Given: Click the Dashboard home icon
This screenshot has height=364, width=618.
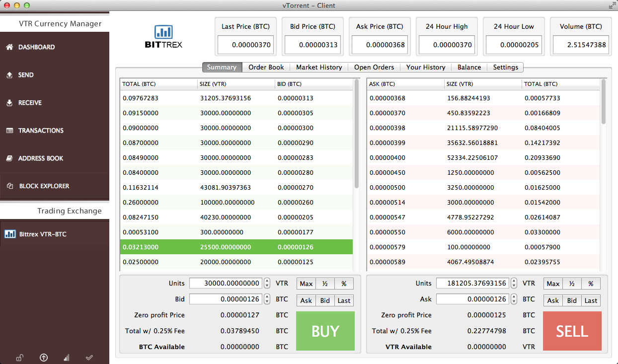Looking at the screenshot, I should coord(9,47).
